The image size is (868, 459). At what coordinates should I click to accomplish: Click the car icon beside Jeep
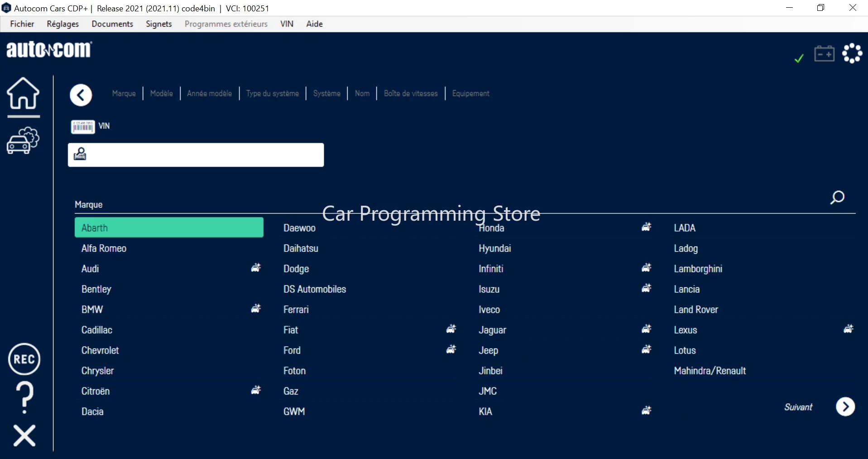(x=647, y=349)
